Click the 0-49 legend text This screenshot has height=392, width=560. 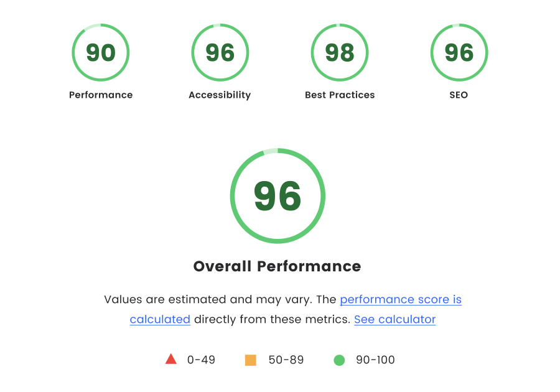pos(199,359)
